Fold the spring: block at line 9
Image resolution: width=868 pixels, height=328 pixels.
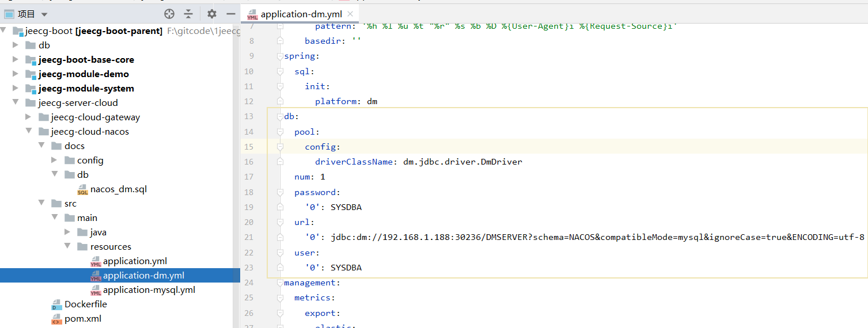[x=280, y=56]
